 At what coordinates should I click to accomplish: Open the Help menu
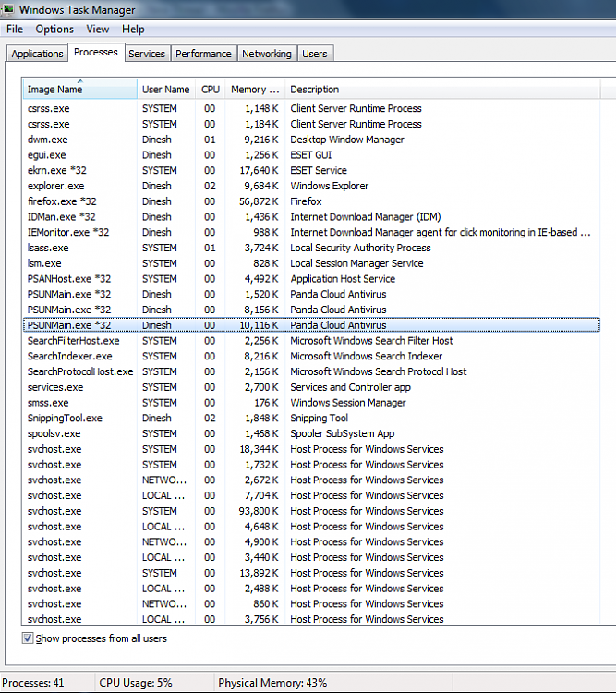pos(133,30)
